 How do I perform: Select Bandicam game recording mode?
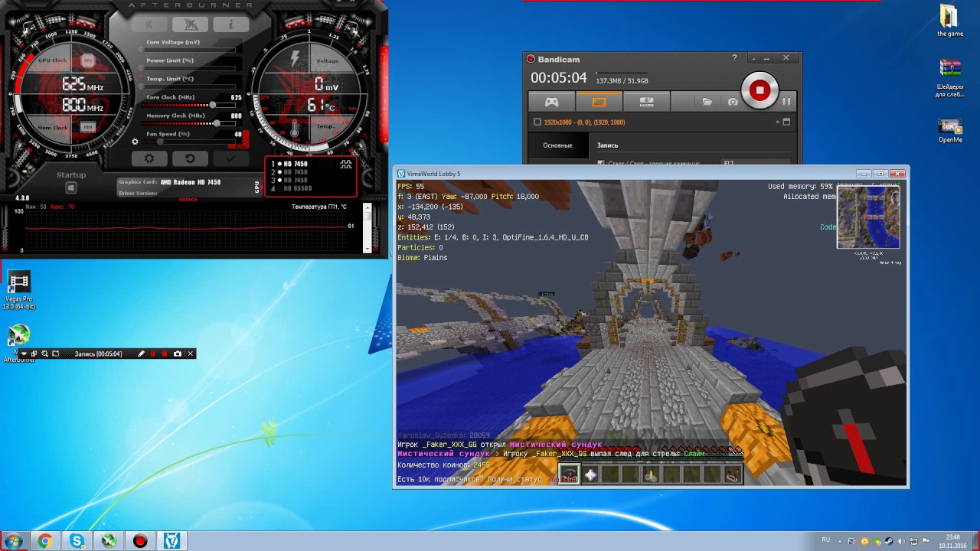pos(551,101)
